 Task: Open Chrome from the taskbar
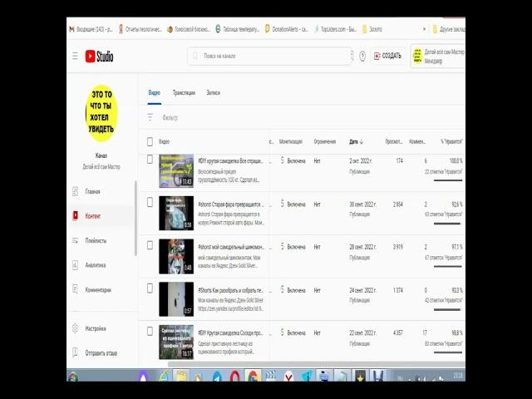252,377
